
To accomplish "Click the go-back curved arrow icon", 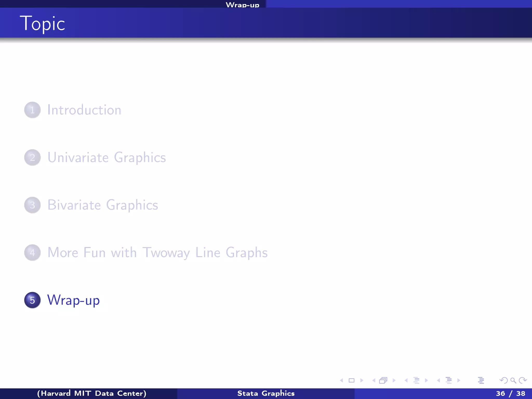I will point(504,381).
